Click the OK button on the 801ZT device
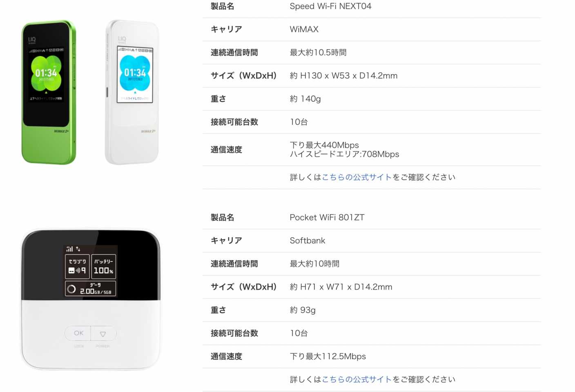The width and height of the screenshot is (575, 392). point(78,333)
